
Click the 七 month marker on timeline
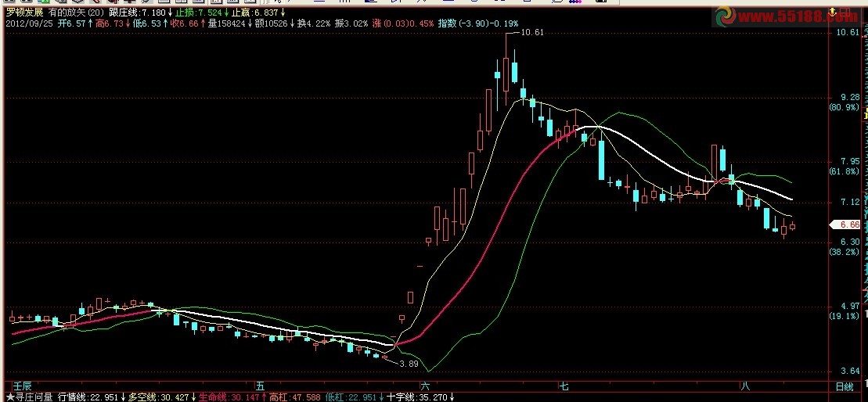pyautogui.click(x=564, y=386)
